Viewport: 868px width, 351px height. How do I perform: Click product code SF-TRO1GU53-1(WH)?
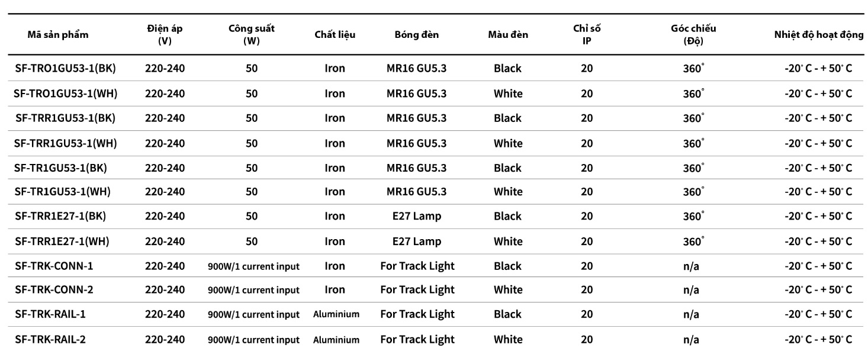coord(65,94)
